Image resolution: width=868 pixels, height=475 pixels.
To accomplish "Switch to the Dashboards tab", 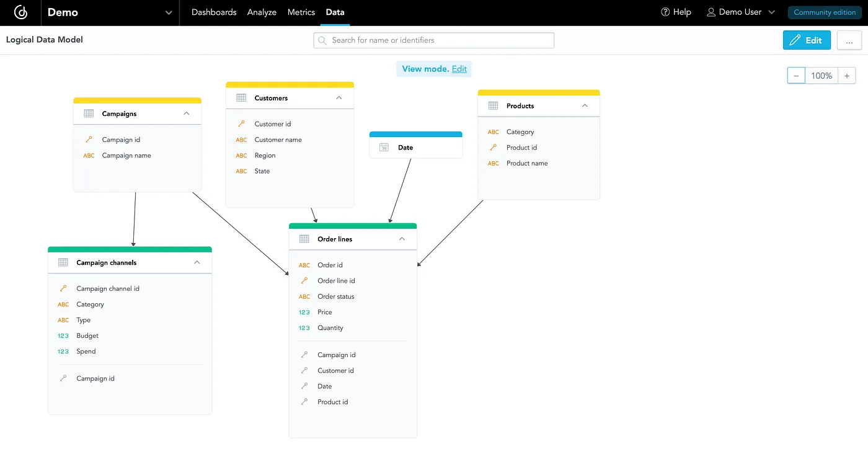I will (213, 12).
